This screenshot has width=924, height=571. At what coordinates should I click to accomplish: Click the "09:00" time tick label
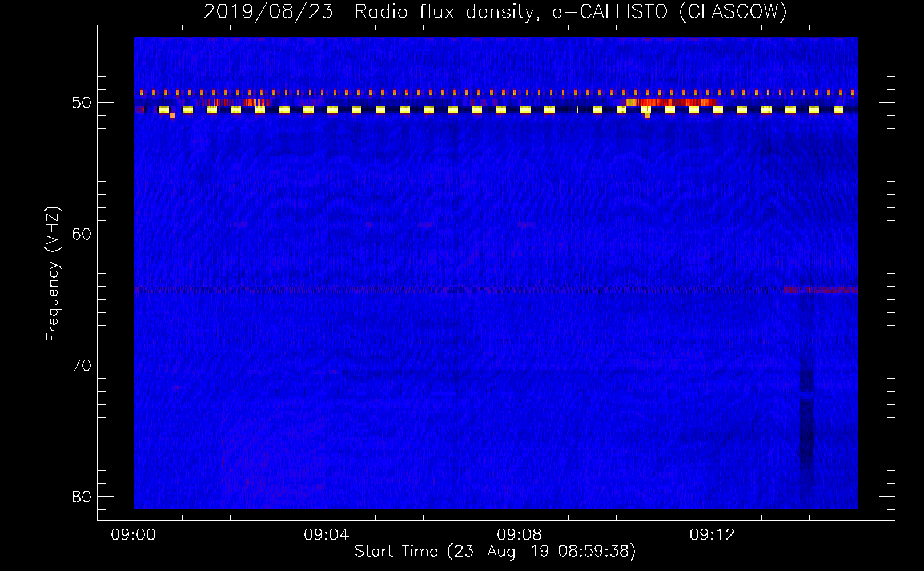click(134, 535)
